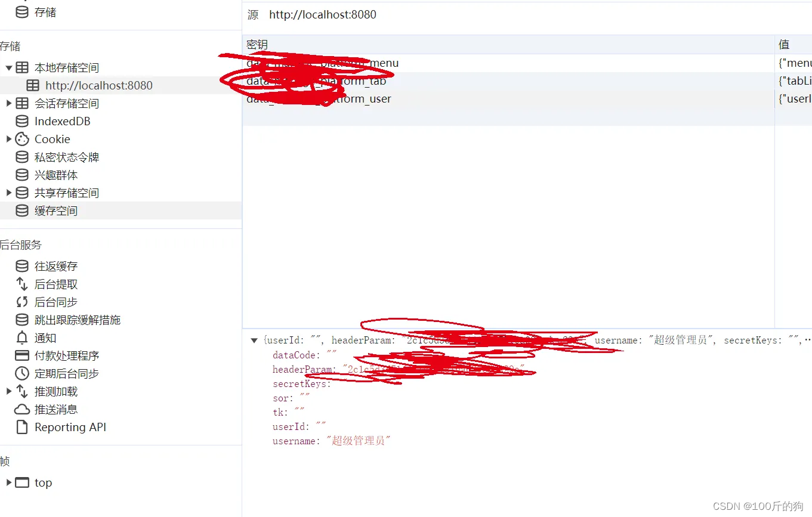
Task: Open 后台同步 service entry
Action: [x=56, y=302]
